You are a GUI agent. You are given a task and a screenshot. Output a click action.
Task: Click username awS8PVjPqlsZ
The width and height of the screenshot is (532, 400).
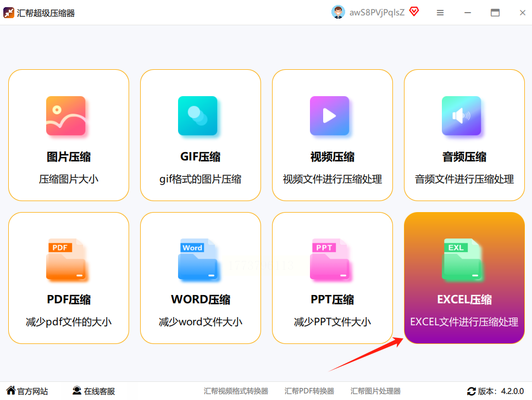pyautogui.click(x=377, y=13)
